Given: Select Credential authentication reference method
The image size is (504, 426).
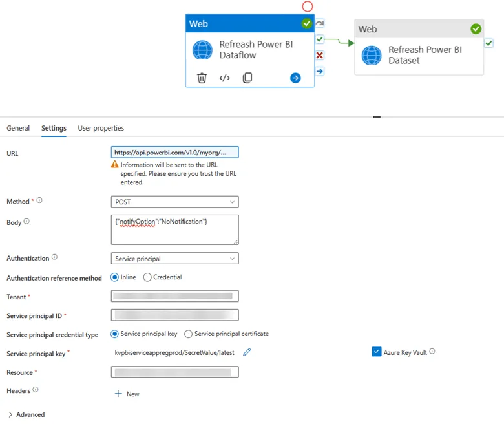Looking at the screenshot, I should point(147,277).
